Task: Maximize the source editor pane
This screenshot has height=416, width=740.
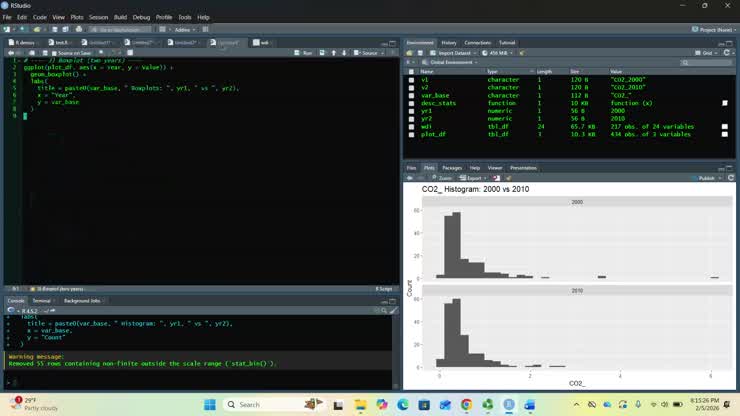Action: coord(393,43)
